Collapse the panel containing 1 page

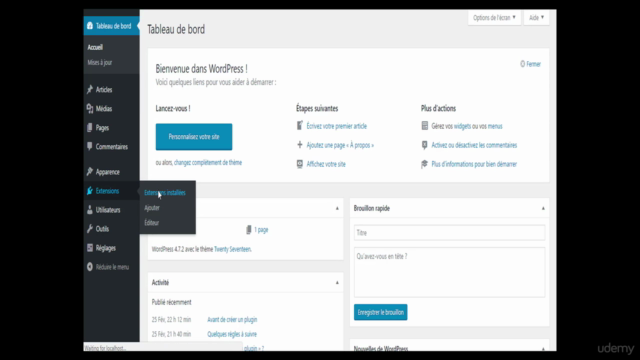point(337,208)
